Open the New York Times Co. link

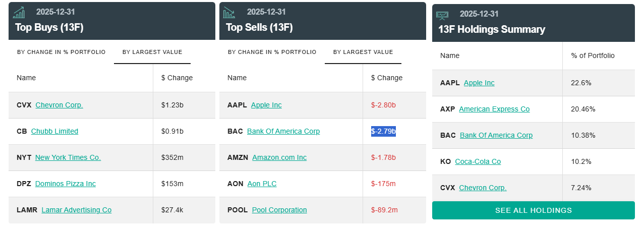[x=68, y=157]
